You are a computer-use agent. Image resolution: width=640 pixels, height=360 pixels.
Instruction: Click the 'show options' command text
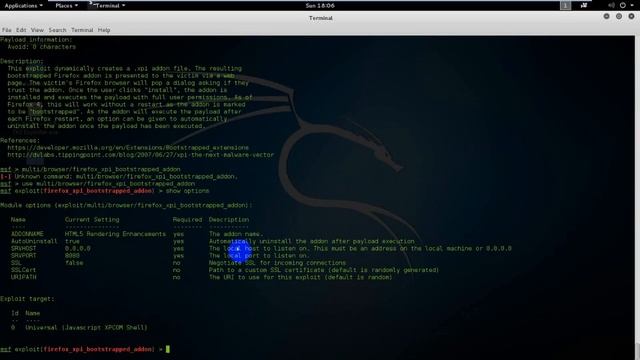[187, 191]
